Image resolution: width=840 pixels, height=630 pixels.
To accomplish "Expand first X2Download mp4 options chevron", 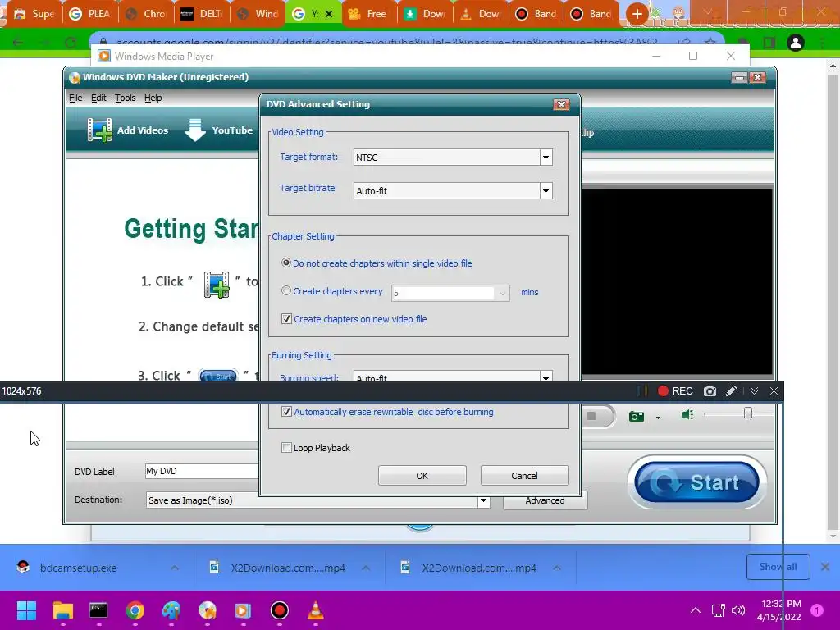I will click(x=366, y=568).
